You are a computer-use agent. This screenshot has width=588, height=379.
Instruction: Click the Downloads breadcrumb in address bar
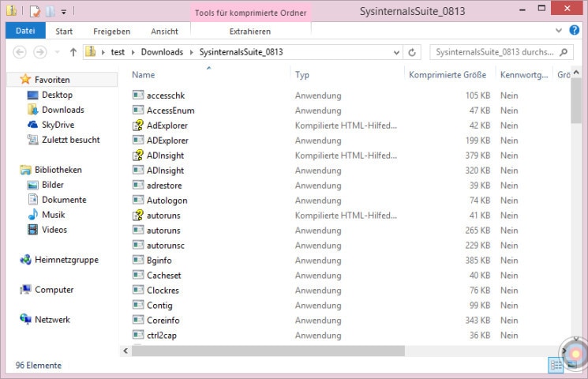click(162, 52)
